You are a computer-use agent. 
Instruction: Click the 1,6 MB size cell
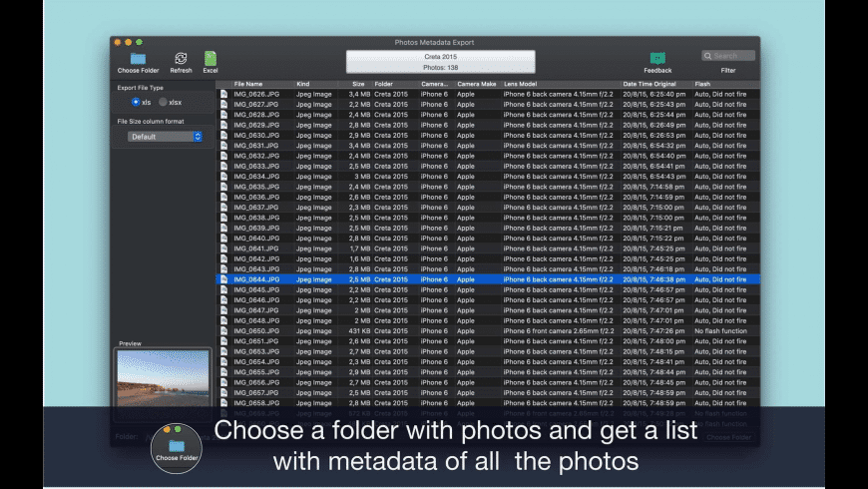tap(360, 259)
